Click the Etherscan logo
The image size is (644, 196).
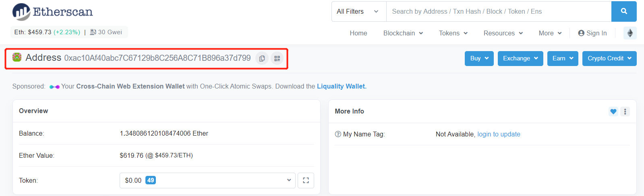tap(53, 12)
